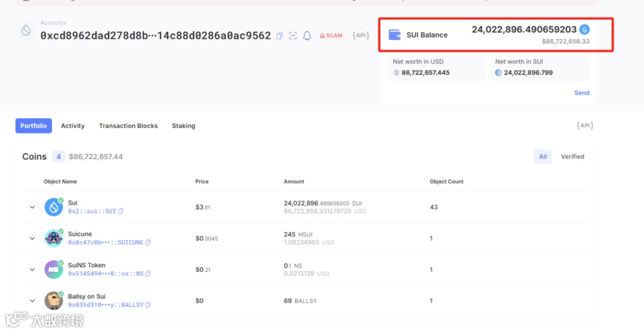The height and width of the screenshot is (332, 644).
Task: Click the 69 BALLSY amount
Action: [x=300, y=301]
